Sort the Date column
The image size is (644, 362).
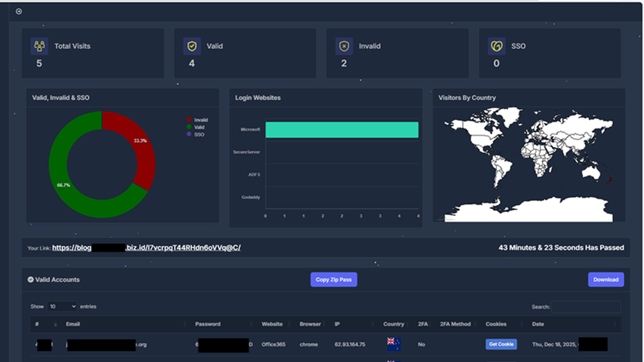(537, 324)
